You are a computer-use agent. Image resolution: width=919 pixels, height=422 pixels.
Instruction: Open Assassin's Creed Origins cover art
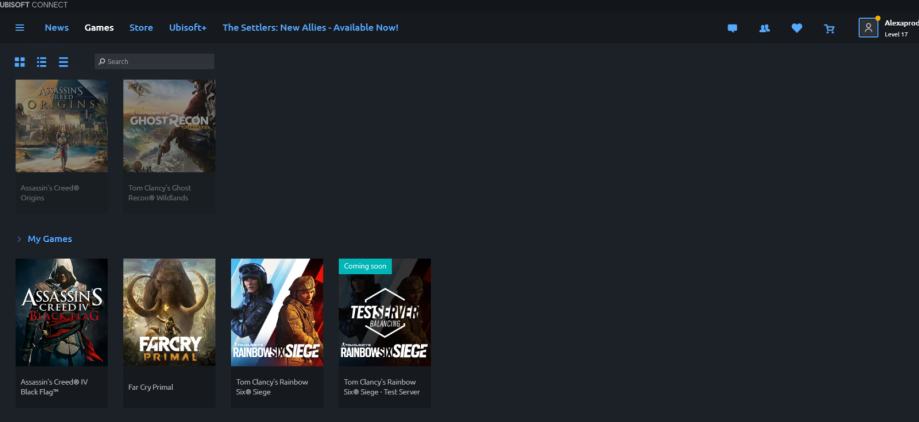pos(62,126)
